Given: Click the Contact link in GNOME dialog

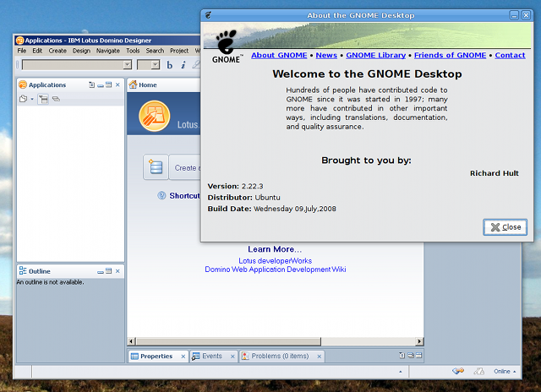Looking at the screenshot, I should [510, 55].
